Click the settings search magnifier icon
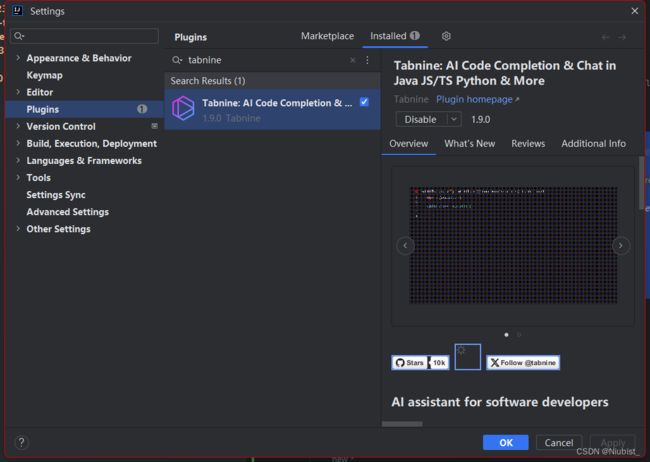Image resolution: width=650 pixels, height=462 pixels. [18, 36]
